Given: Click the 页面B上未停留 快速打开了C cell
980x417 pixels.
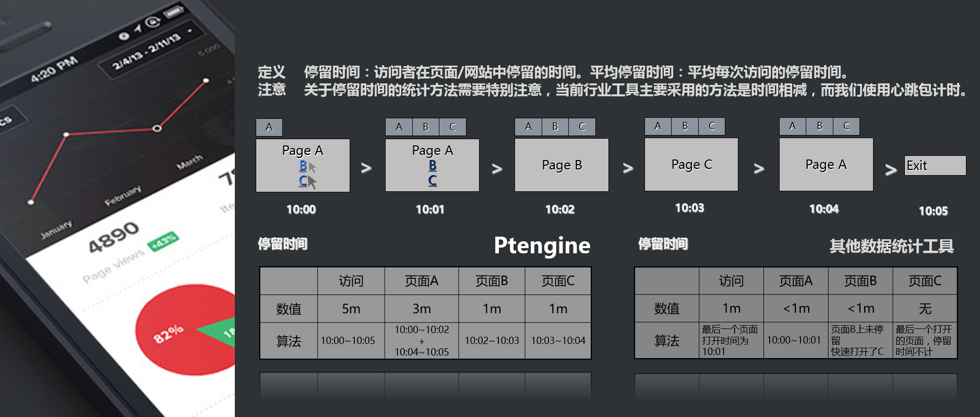Looking at the screenshot, I should tap(861, 340).
